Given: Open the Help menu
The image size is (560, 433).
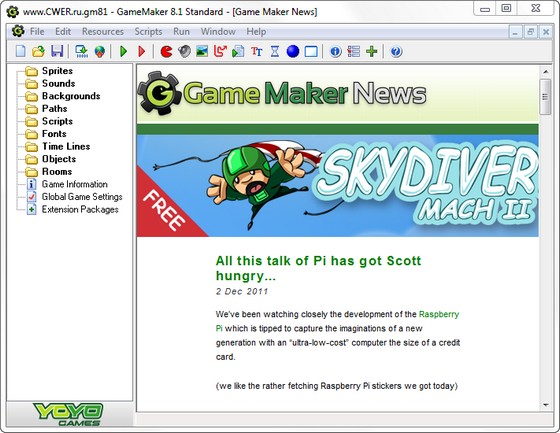Looking at the screenshot, I should point(256,31).
